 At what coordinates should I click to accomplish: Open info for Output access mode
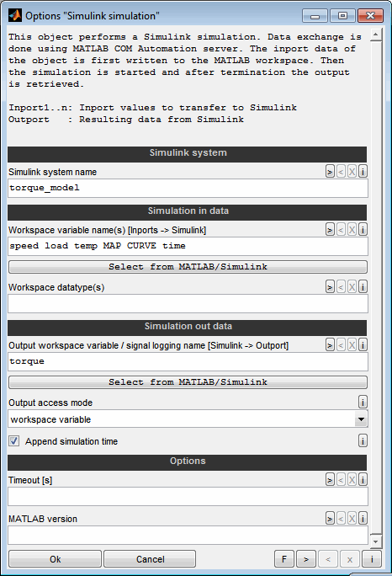[363, 402]
